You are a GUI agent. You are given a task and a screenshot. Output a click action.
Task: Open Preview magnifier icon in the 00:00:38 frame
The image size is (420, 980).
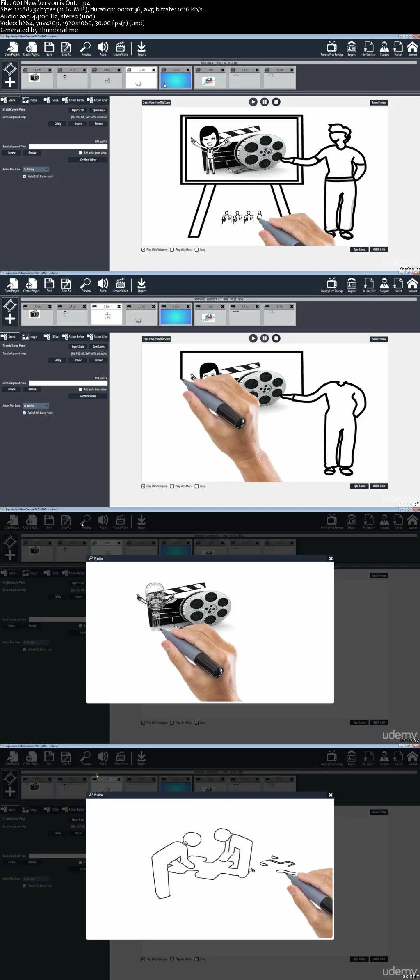pyautogui.click(x=86, y=285)
